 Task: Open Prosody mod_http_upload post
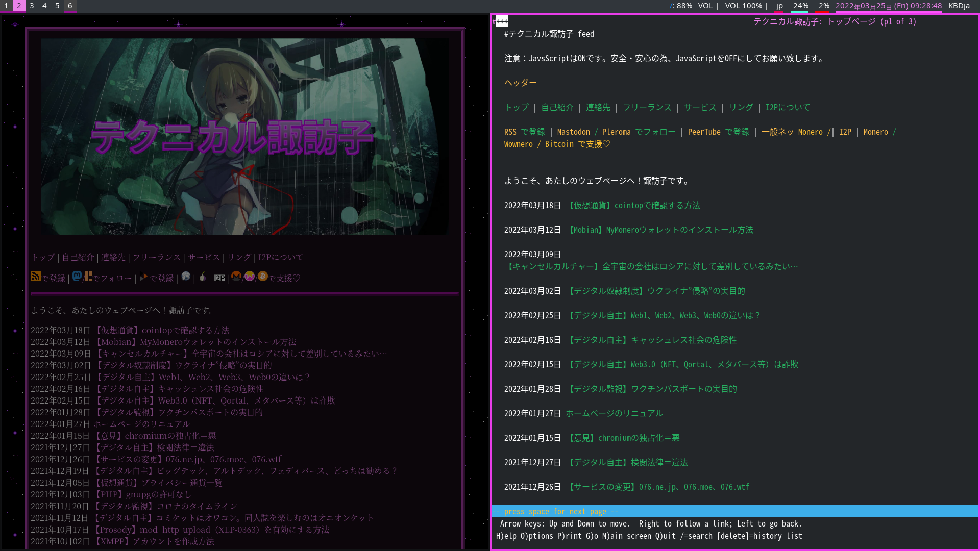tap(210, 530)
